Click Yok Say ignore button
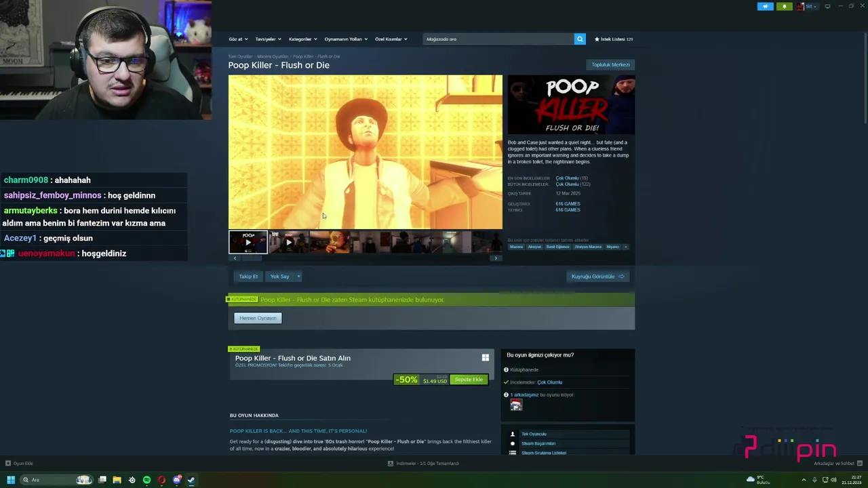The height and width of the screenshot is (488, 868). click(279, 277)
